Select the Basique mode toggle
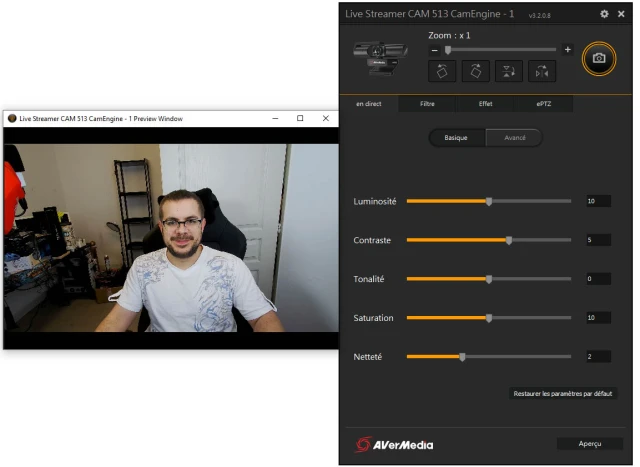The image size is (640, 467). pyautogui.click(x=456, y=138)
